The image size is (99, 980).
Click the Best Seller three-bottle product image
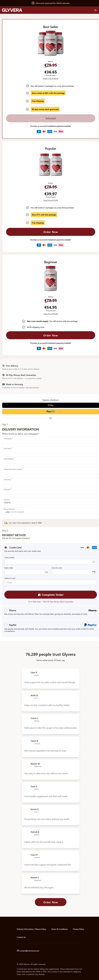point(50,43)
